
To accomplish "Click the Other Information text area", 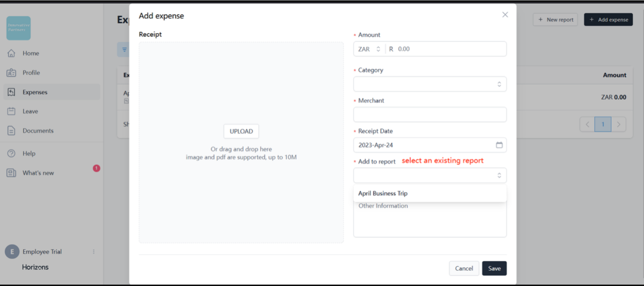I will (x=430, y=220).
